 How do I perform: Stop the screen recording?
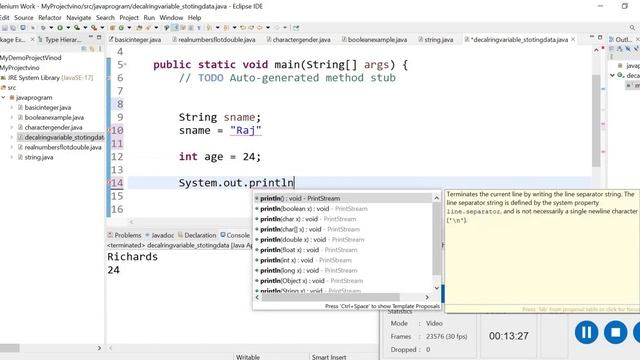click(616, 332)
